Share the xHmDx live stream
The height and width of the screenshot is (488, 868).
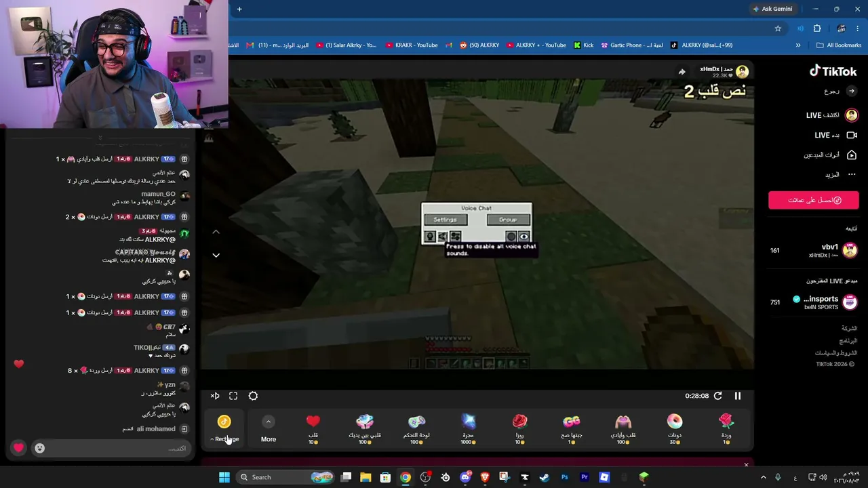(x=682, y=72)
